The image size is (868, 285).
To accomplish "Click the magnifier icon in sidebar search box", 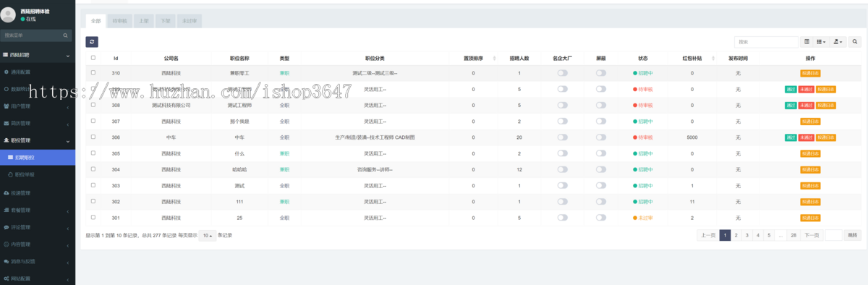I will coord(66,35).
